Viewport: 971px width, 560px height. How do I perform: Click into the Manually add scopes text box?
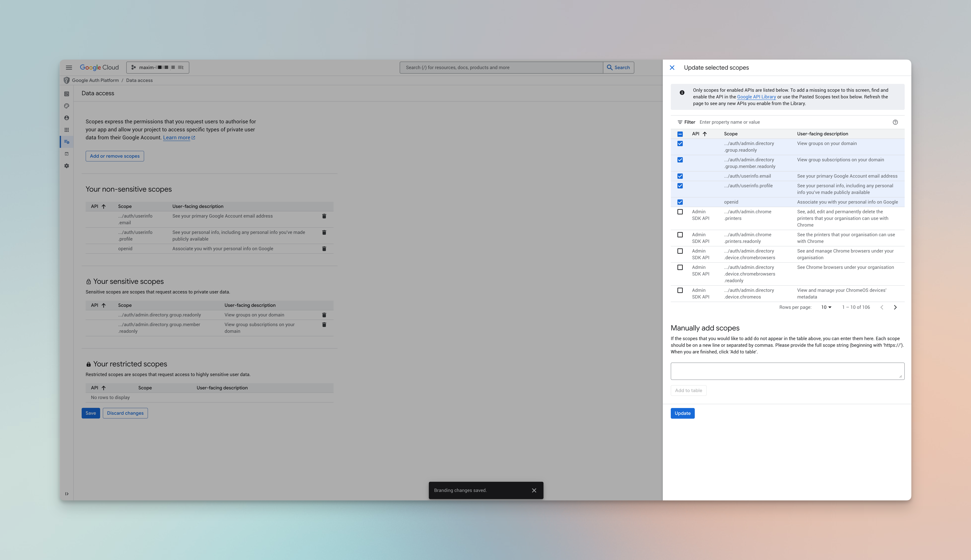point(787,371)
